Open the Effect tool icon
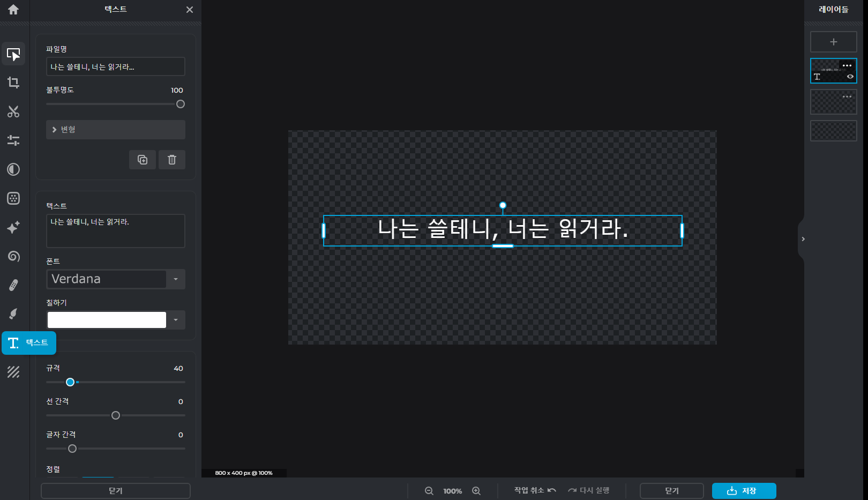This screenshot has height=500, width=868. [x=13, y=198]
